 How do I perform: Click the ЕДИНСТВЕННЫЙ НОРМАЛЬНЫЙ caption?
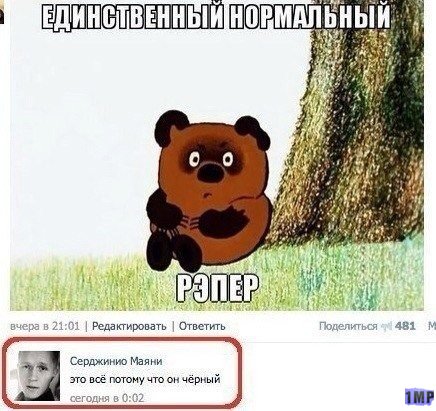pyautogui.click(x=216, y=17)
